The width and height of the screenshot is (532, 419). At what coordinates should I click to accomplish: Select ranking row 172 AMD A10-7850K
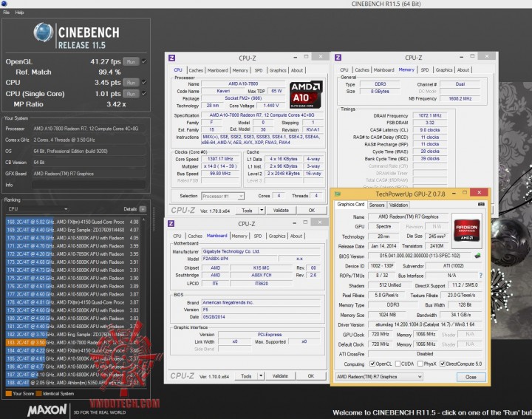pos(72,253)
